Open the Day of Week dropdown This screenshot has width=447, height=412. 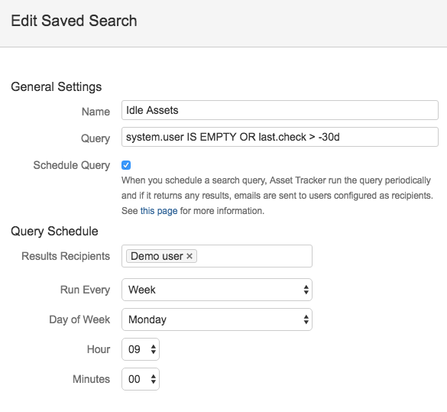tap(217, 319)
